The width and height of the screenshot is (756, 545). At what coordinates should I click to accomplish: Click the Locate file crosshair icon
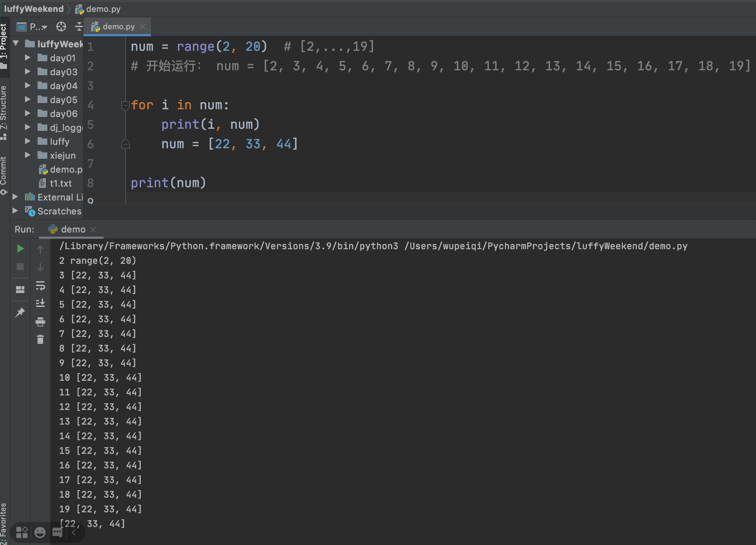point(61,26)
